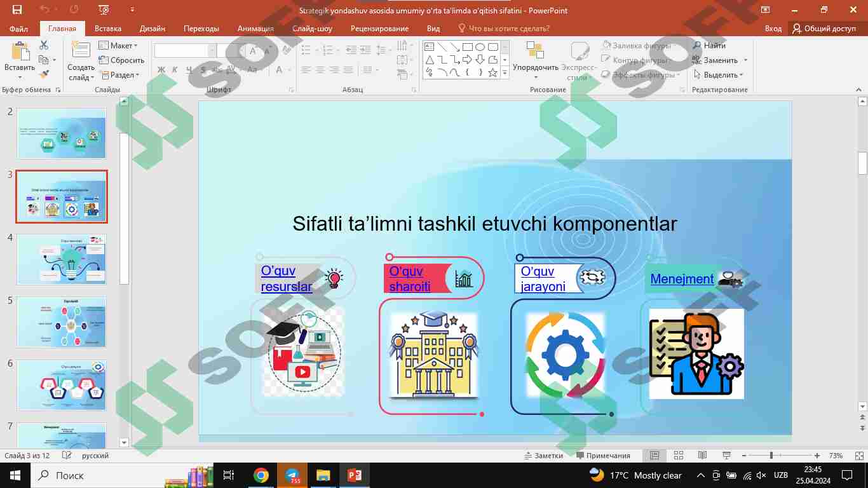Open Telegram from the taskbar
Image resolution: width=868 pixels, height=488 pixels.
pos(292,475)
